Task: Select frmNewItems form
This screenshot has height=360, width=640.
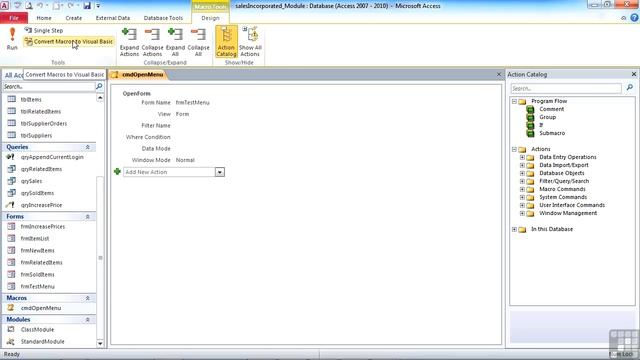Action: [x=38, y=251]
